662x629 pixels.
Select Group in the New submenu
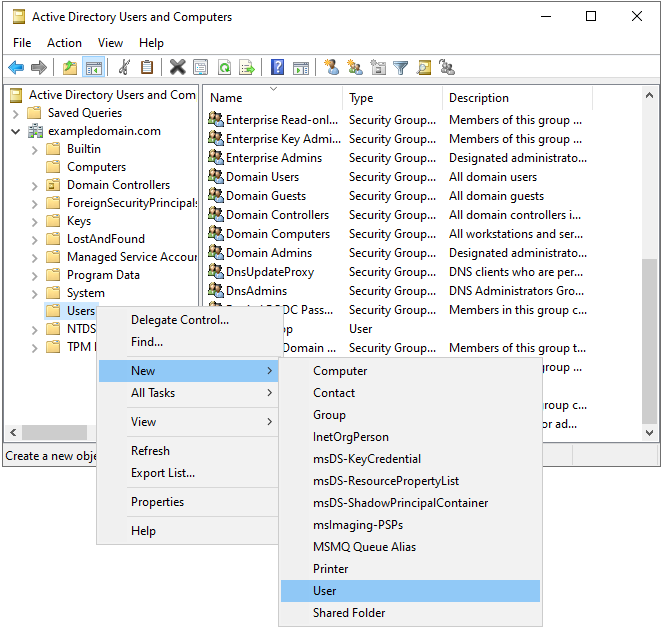pos(410,415)
